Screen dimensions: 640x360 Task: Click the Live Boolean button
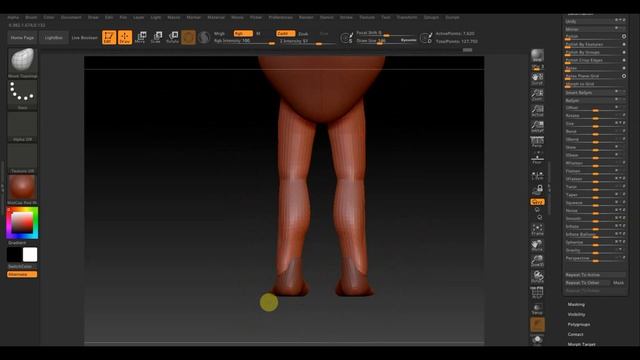(x=84, y=38)
